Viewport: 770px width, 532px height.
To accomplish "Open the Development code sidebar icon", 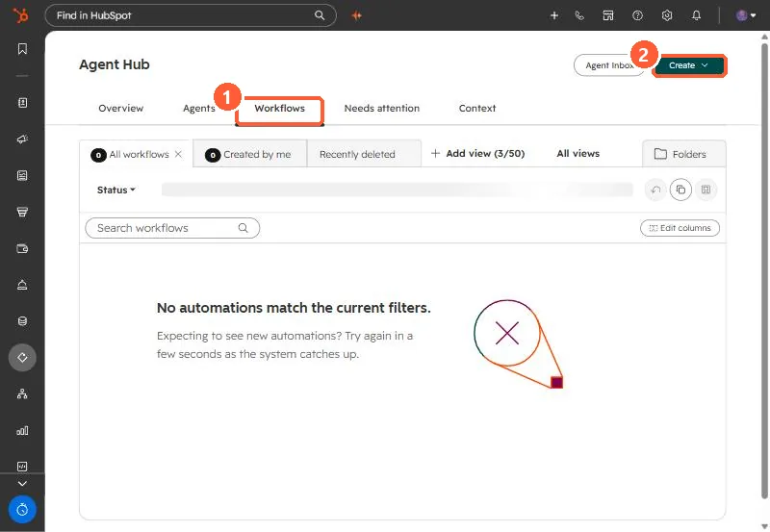I will point(22,467).
